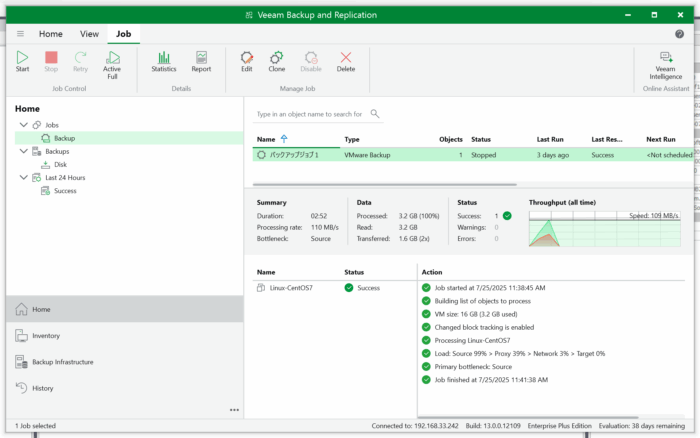Click 'Job finished at 7/25/2025 11:41:38 AM'

491,380
